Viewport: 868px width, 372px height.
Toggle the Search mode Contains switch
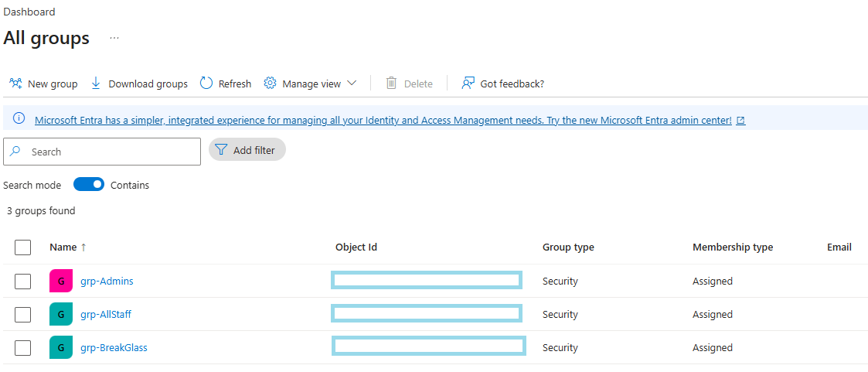tap(89, 185)
